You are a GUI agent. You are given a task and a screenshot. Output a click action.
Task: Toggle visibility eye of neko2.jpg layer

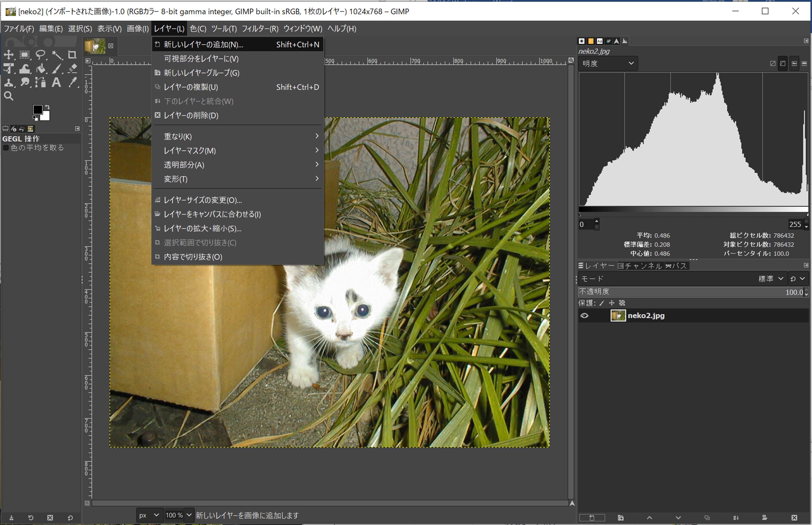584,316
